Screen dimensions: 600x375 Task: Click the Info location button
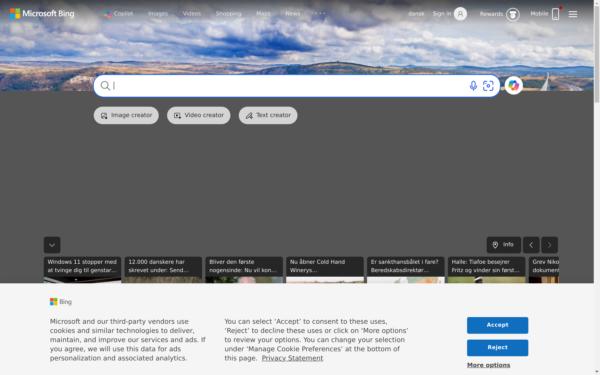(x=504, y=245)
